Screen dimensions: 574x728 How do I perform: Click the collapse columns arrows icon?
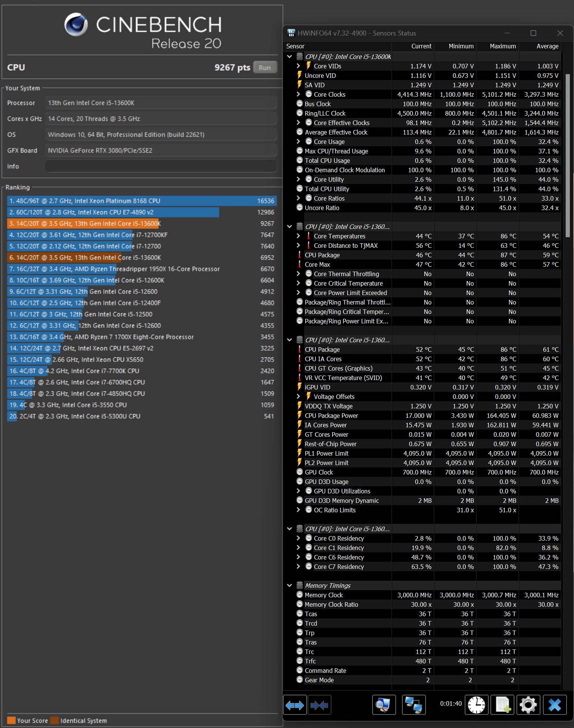(319, 705)
